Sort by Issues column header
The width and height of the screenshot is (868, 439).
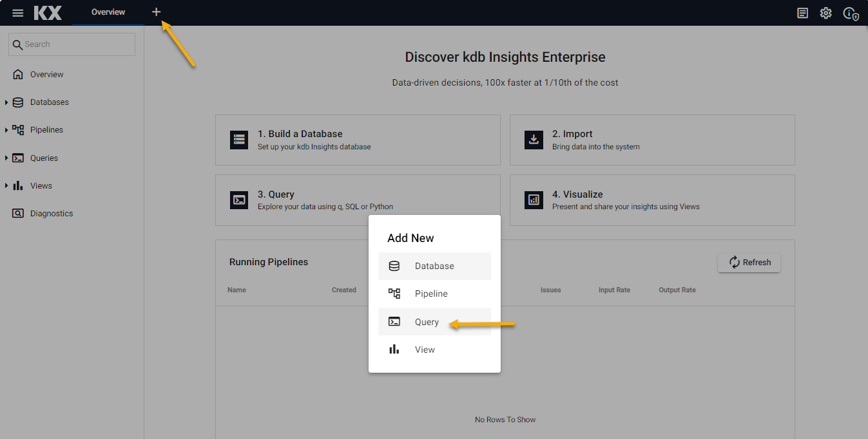[x=550, y=290]
